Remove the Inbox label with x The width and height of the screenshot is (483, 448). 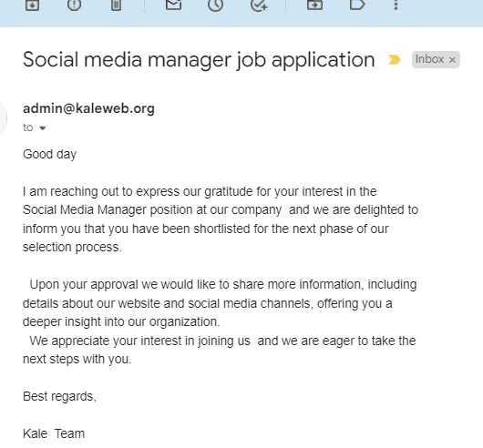coord(452,60)
